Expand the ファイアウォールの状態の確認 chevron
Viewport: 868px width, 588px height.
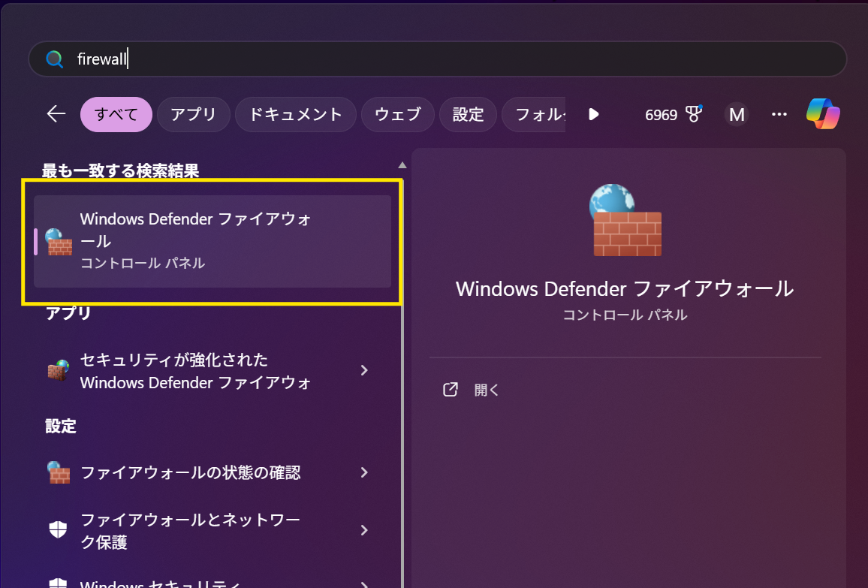[363, 472]
